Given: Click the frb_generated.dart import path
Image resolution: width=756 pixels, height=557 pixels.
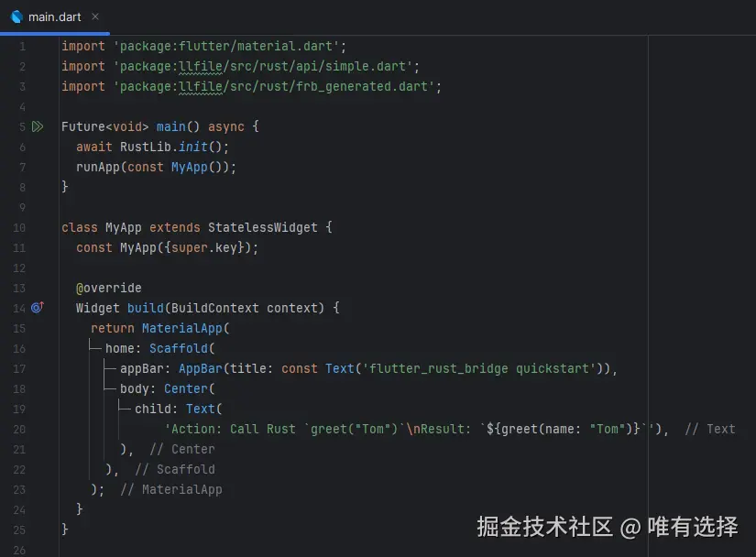Looking at the screenshot, I should pyautogui.click(x=274, y=87).
